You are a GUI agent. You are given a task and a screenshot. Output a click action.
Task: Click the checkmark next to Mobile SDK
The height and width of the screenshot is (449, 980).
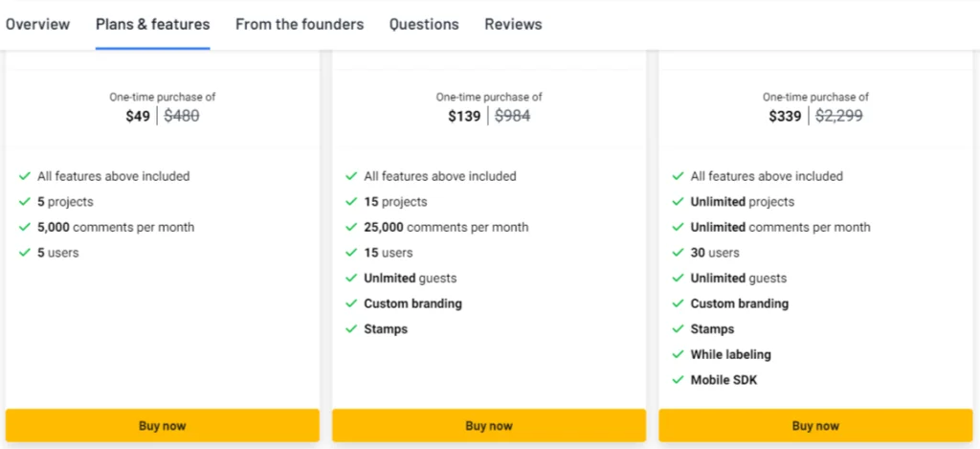click(679, 380)
